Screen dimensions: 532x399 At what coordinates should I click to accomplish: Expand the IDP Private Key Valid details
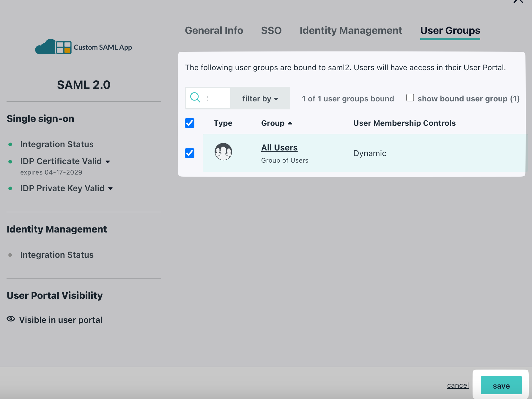tap(111, 188)
